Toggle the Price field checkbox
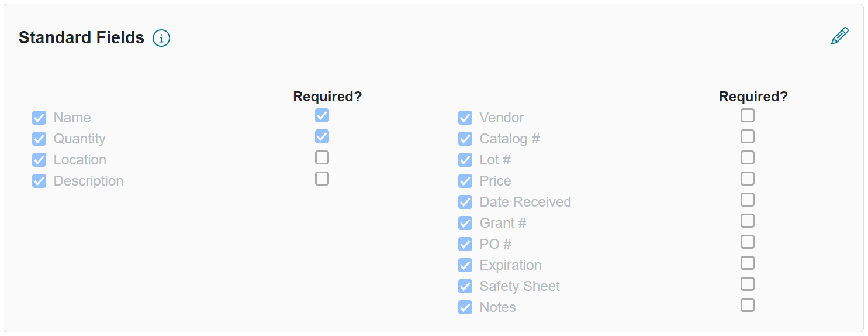The width and height of the screenshot is (868, 336). [465, 181]
